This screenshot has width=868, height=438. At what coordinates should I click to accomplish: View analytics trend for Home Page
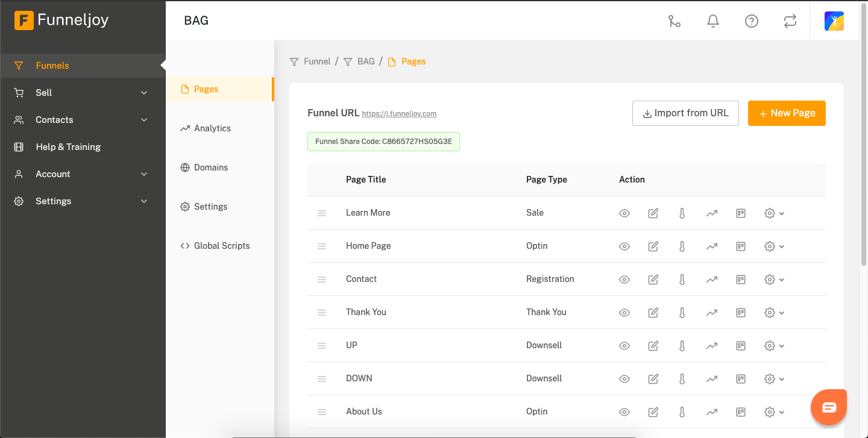pyautogui.click(x=712, y=246)
